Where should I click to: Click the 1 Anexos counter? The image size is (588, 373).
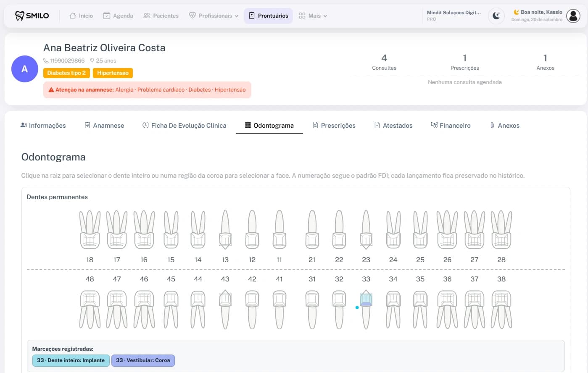(545, 62)
